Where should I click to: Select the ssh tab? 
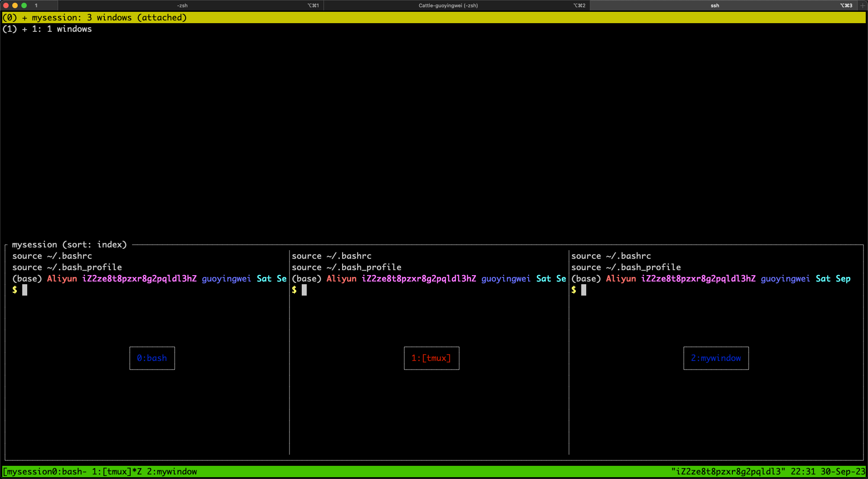point(715,5)
